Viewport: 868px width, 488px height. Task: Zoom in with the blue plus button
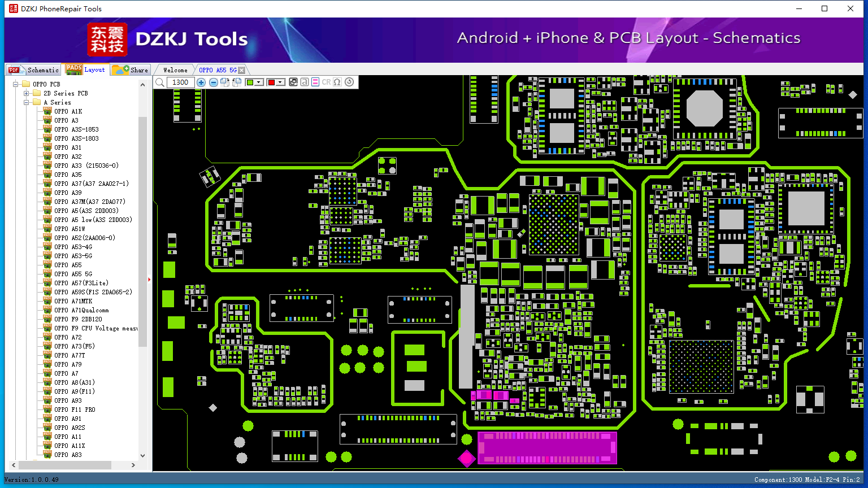(201, 82)
